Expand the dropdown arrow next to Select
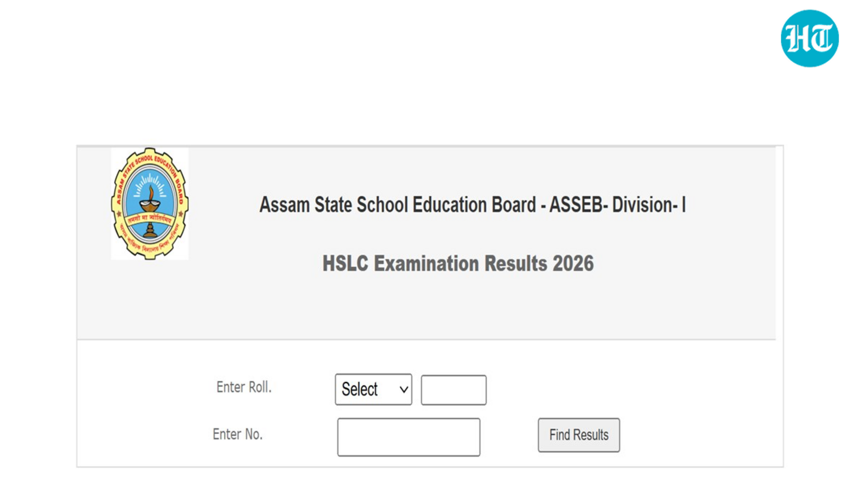The height and width of the screenshot is (488, 868). coord(404,389)
